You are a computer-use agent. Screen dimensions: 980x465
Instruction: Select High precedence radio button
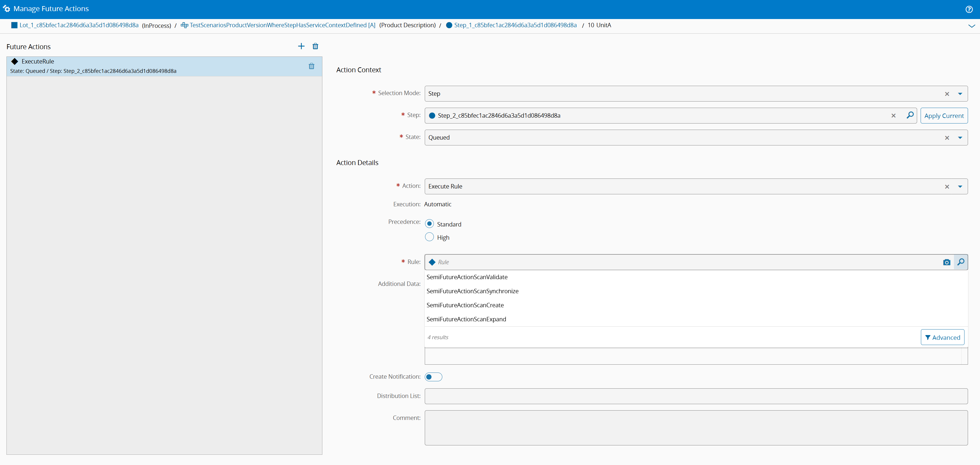tap(429, 237)
